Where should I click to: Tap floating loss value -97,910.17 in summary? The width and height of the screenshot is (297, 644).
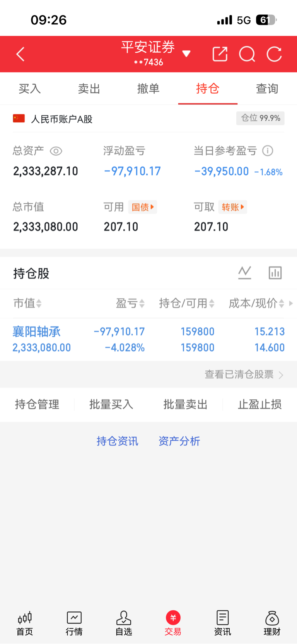132,171
